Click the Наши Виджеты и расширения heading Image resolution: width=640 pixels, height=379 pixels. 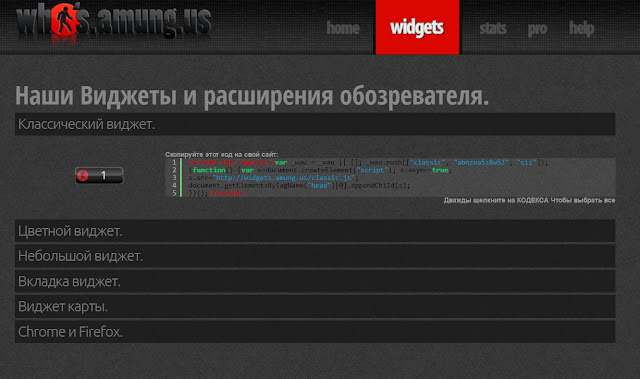click(252, 95)
